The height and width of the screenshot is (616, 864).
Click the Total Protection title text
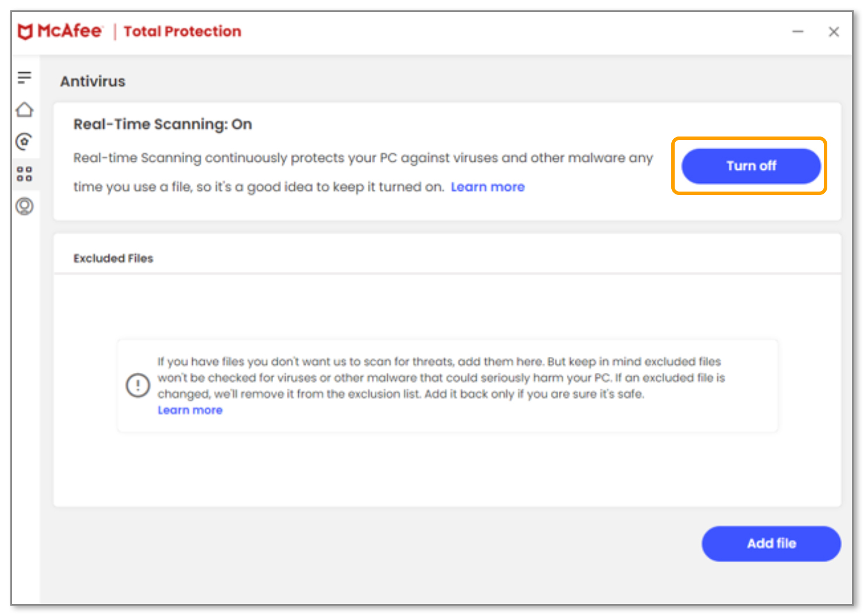point(182,32)
